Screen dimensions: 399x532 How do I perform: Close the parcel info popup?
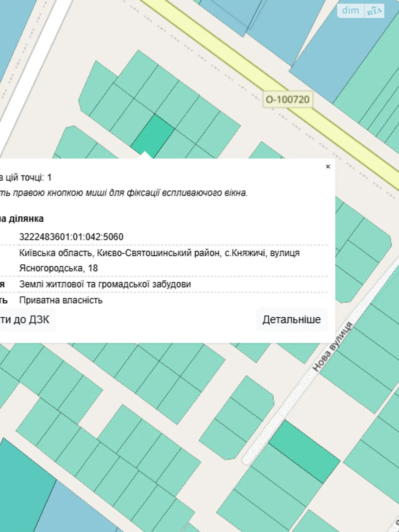click(328, 167)
